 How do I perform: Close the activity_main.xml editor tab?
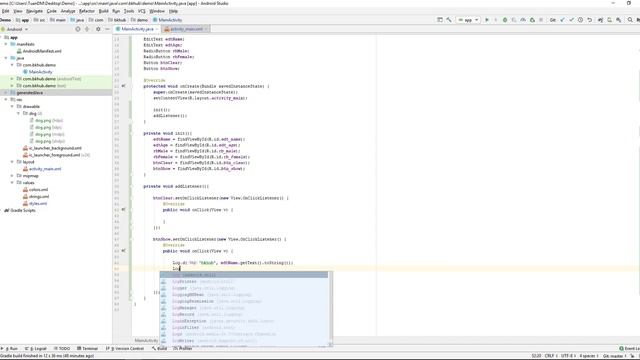pos(207,29)
